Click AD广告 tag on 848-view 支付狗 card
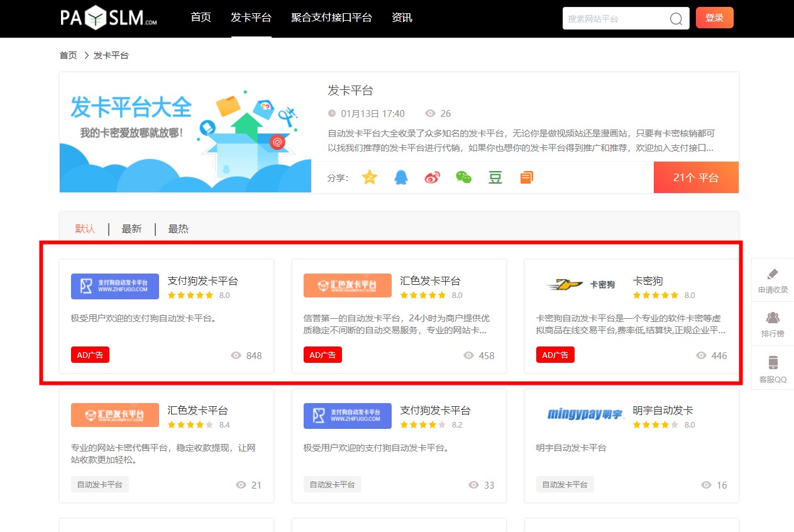The image size is (794, 532). (x=90, y=355)
